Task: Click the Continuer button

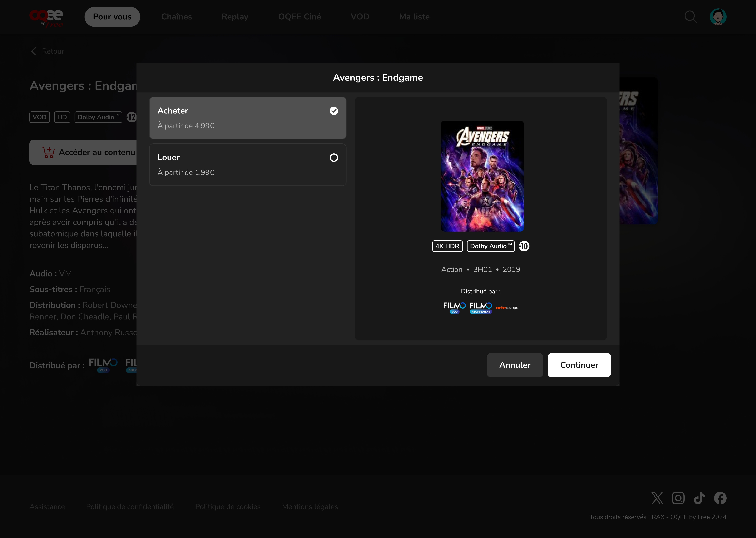Action: pyautogui.click(x=579, y=365)
